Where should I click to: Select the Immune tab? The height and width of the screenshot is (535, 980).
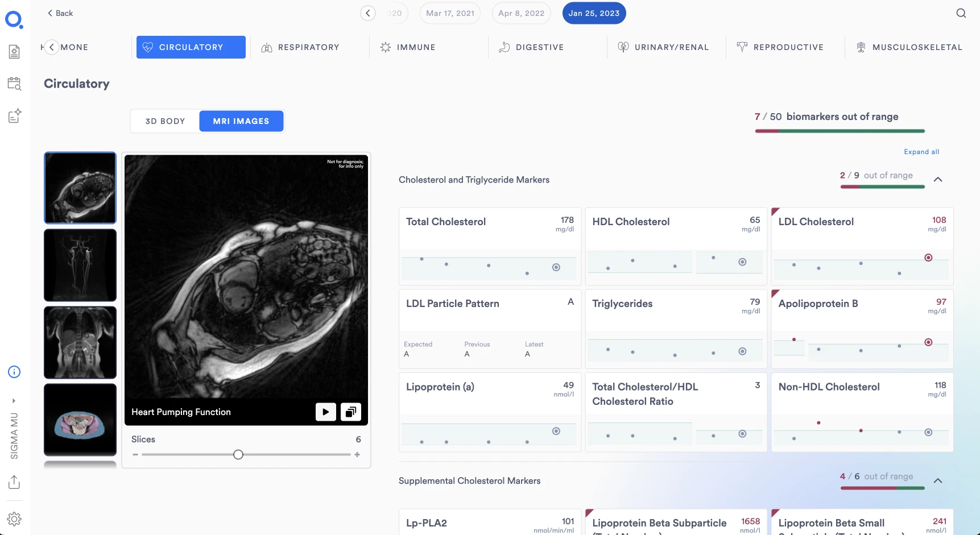[x=408, y=47]
